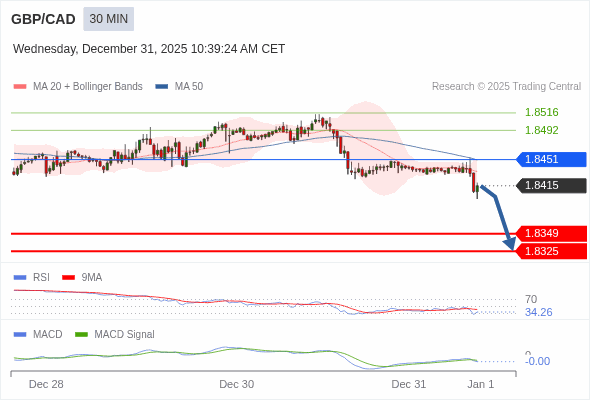Click the MACD legend swatch

click(20, 335)
